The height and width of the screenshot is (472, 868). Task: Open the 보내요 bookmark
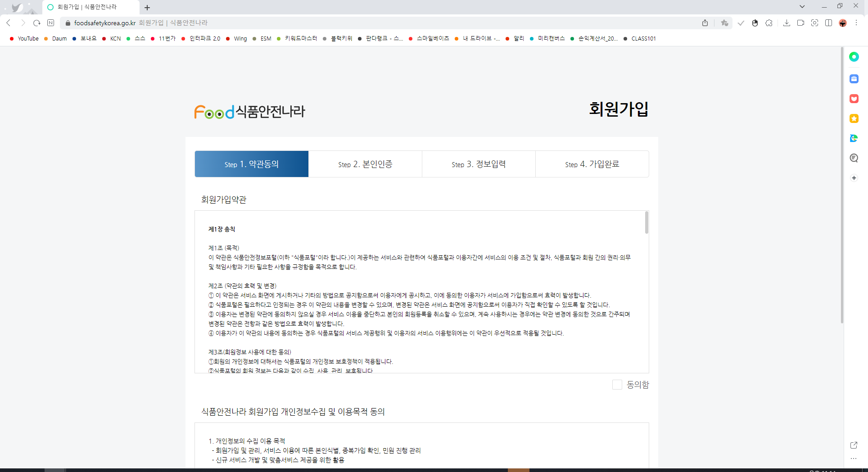point(85,39)
